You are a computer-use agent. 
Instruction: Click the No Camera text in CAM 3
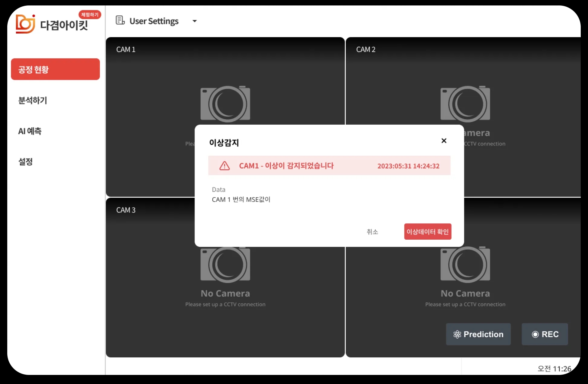click(x=225, y=293)
